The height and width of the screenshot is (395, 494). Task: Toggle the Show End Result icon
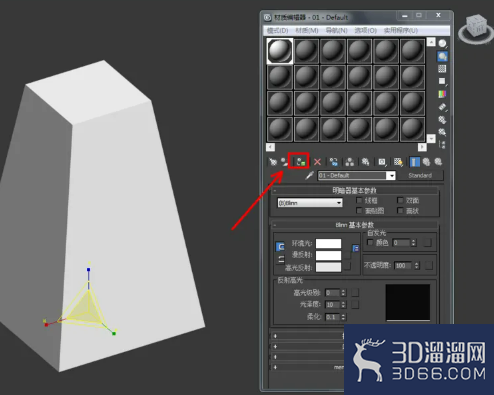tap(414, 162)
